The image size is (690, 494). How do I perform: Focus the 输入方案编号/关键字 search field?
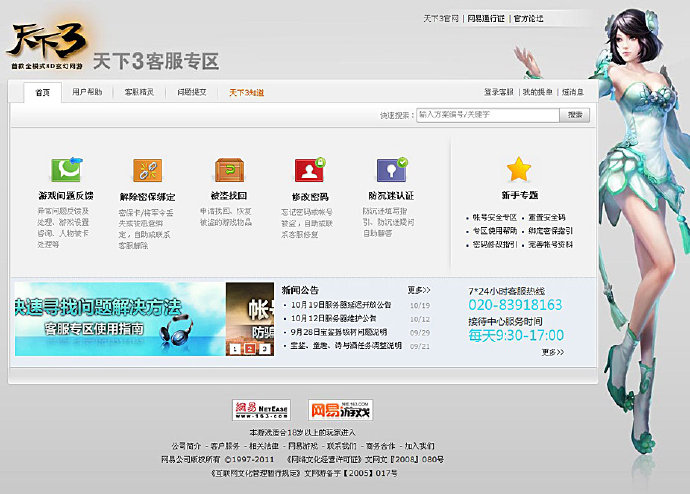coord(488,115)
